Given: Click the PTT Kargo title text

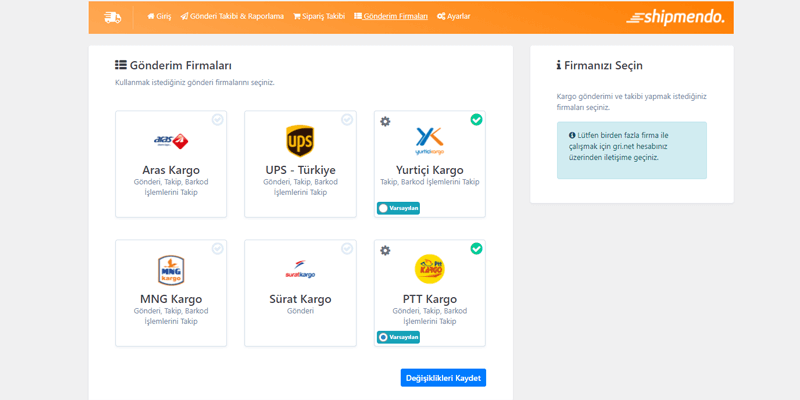Looking at the screenshot, I should click(430, 299).
